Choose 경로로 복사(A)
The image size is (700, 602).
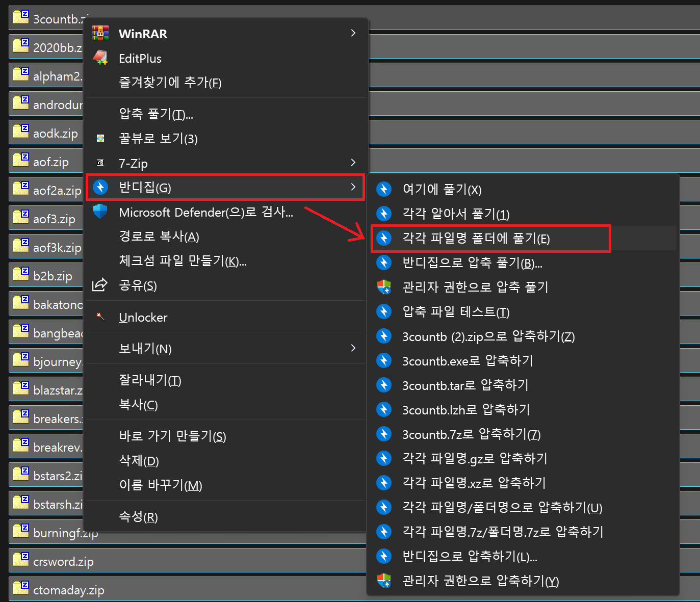pyautogui.click(x=159, y=237)
